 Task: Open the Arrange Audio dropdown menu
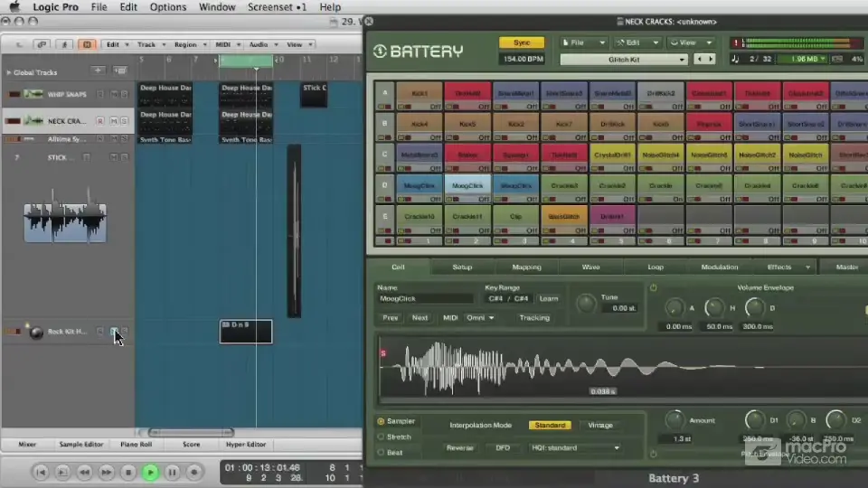(x=263, y=44)
